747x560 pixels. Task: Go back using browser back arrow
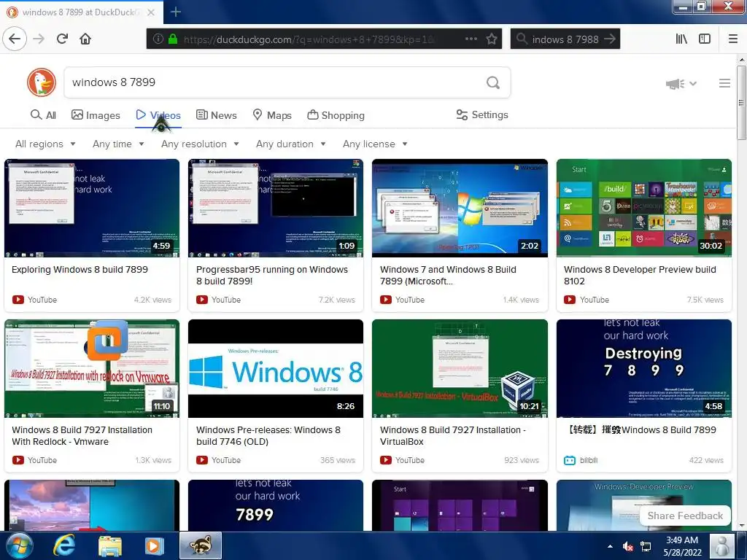[x=15, y=39]
